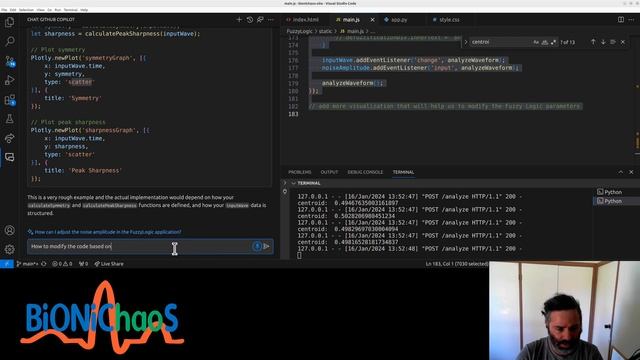Close the bottom panel
The height and width of the screenshot is (360, 640).
pyautogui.click(x=631, y=172)
